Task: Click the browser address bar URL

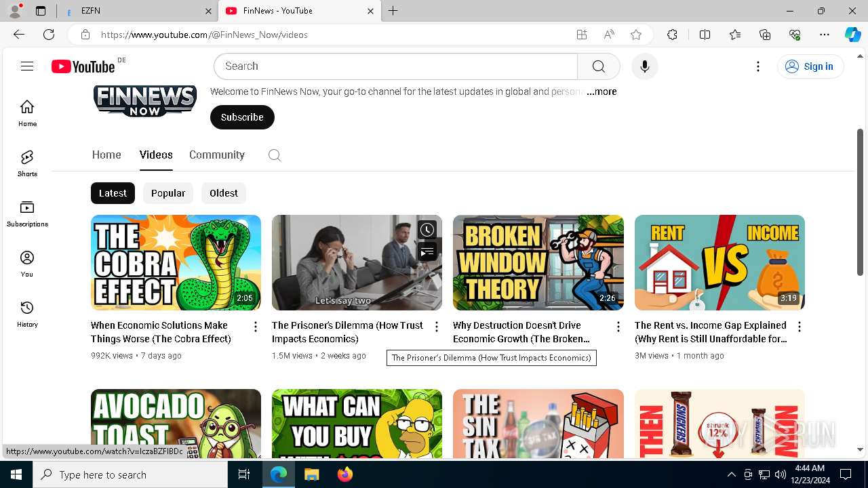Action: click(204, 35)
